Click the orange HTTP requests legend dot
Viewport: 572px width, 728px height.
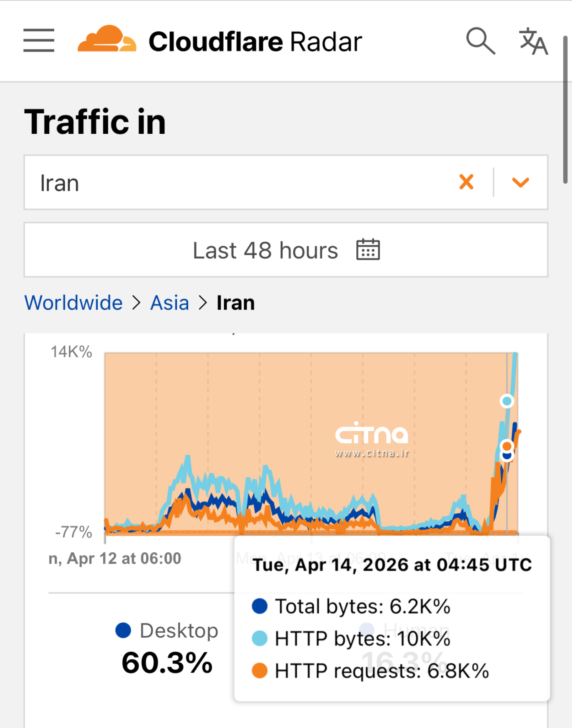click(260, 670)
